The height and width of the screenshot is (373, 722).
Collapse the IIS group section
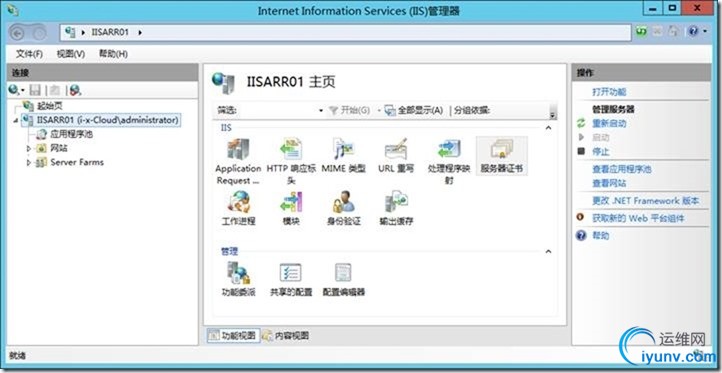[x=548, y=128]
